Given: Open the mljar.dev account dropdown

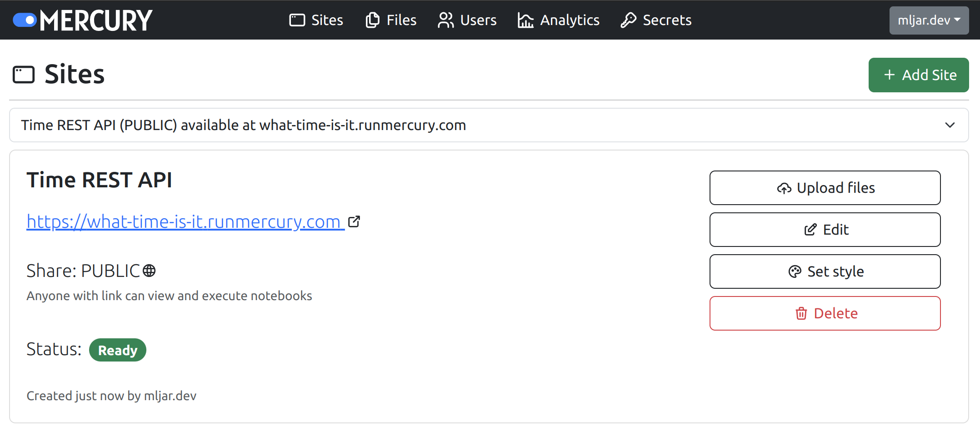Looking at the screenshot, I should coord(929,20).
